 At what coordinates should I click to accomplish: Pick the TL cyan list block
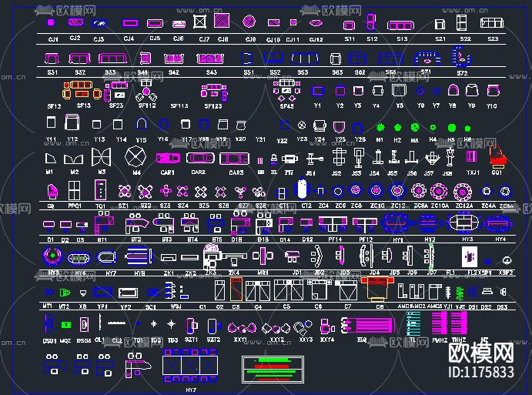click(413, 324)
